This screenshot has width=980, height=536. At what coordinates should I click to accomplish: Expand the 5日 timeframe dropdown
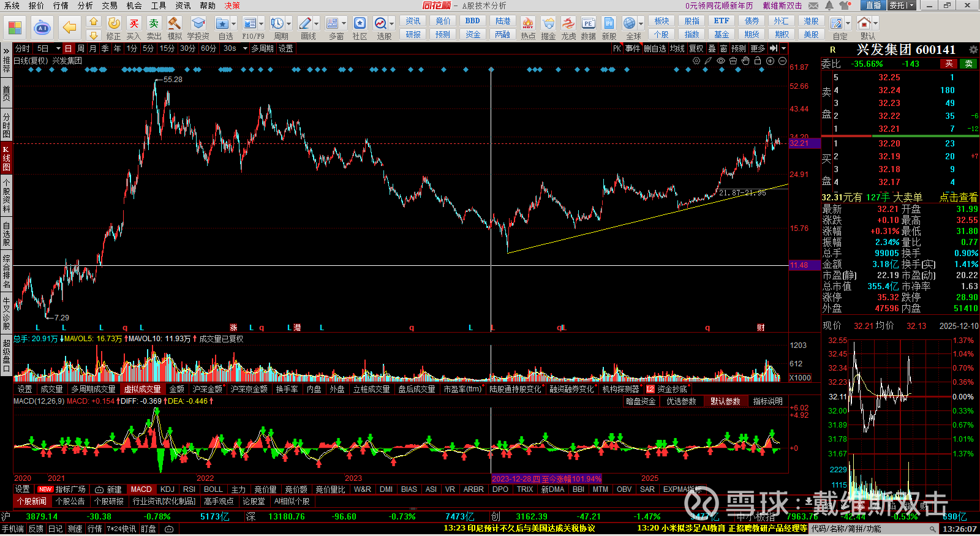click(x=58, y=48)
